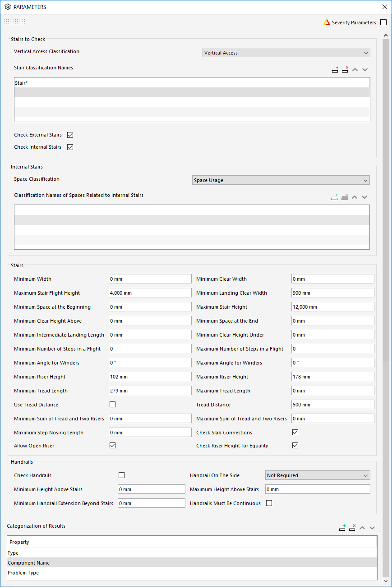The width and height of the screenshot is (392, 588).
Task: Open the Handrail On The Side dropdown
Action: pyautogui.click(x=318, y=475)
